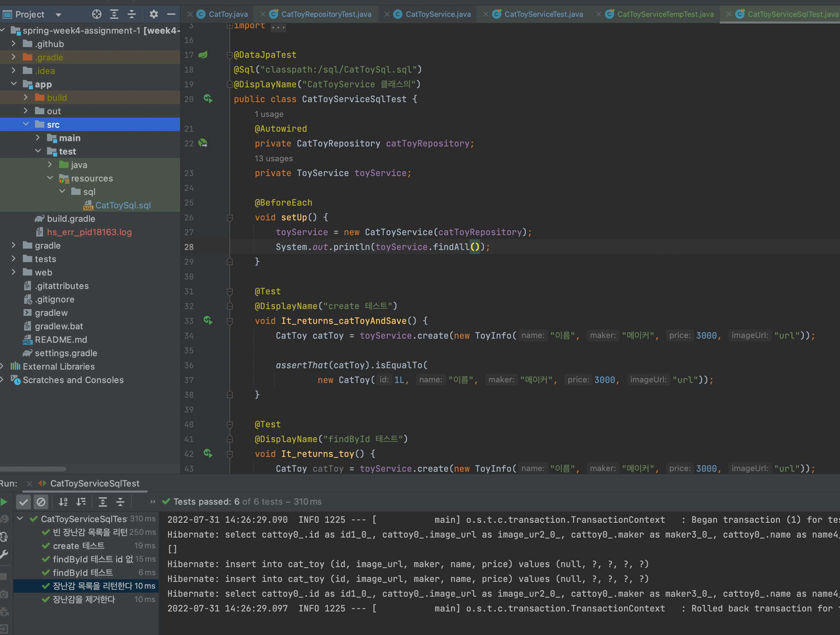Click run test gutter icon at line 33
The width and height of the screenshot is (840, 635).
coord(208,321)
